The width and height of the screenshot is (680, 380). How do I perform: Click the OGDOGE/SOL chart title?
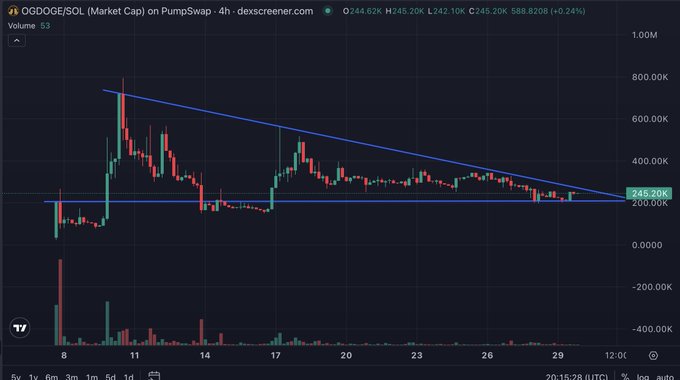(167, 11)
